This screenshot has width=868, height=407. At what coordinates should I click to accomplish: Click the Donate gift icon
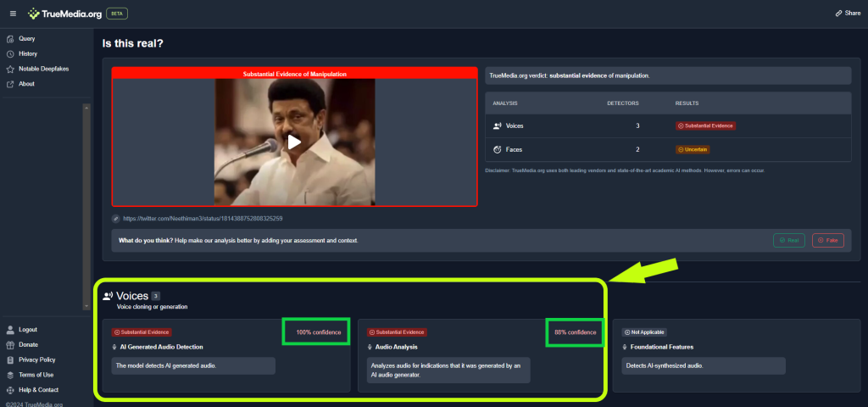[x=10, y=345]
